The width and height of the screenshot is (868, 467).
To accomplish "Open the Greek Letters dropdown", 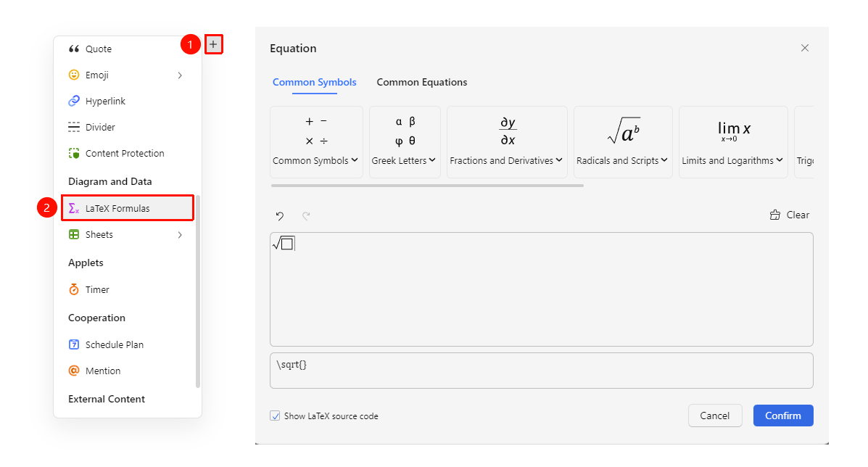I will point(405,142).
